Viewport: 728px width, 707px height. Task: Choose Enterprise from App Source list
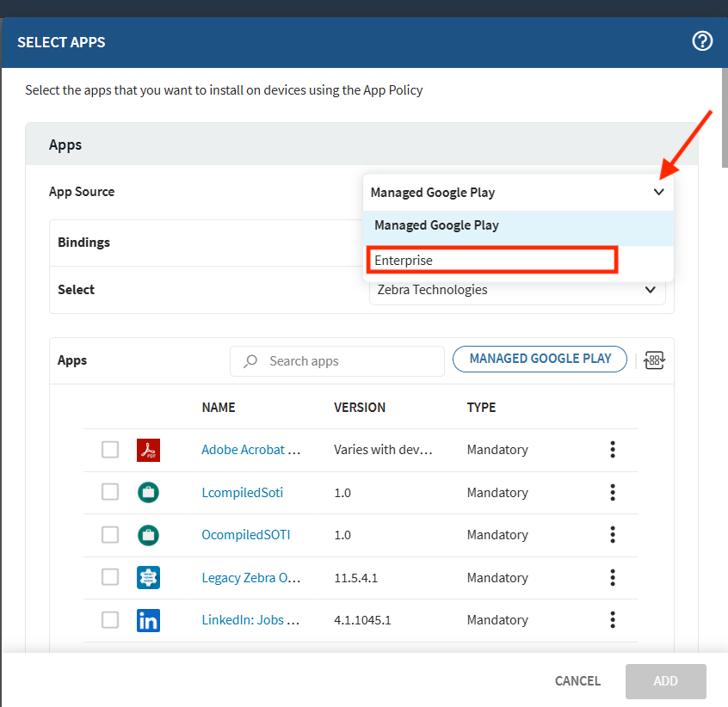click(x=491, y=260)
